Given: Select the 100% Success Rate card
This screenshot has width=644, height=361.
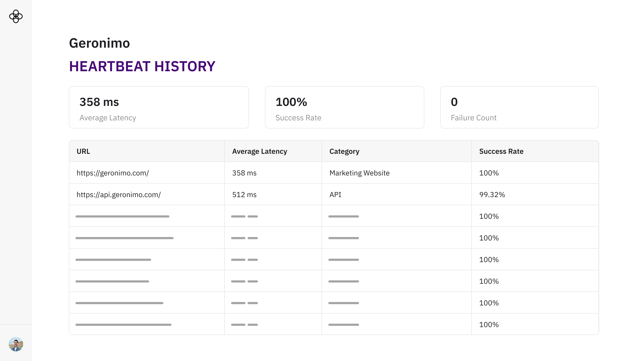Looking at the screenshot, I should [x=344, y=107].
